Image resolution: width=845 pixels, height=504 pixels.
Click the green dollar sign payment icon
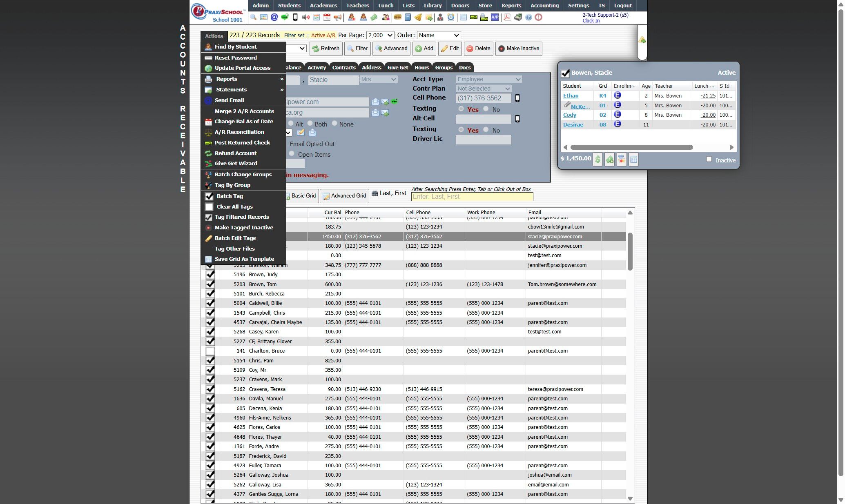coord(598,160)
